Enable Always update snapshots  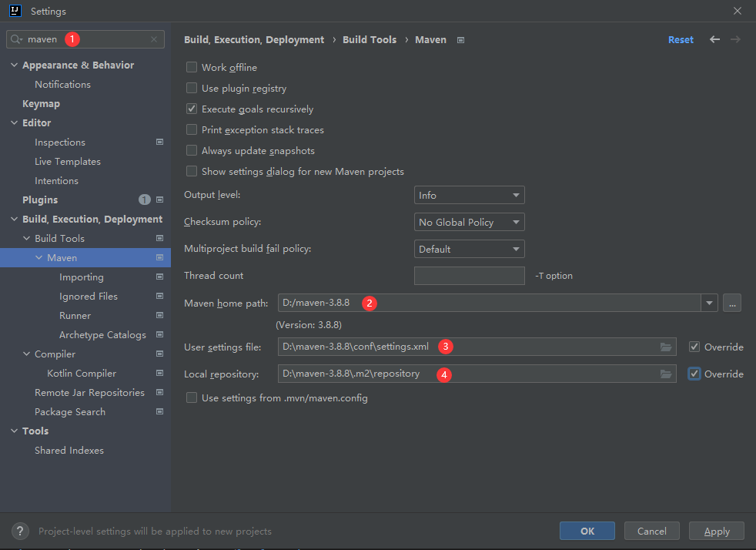pyautogui.click(x=192, y=150)
